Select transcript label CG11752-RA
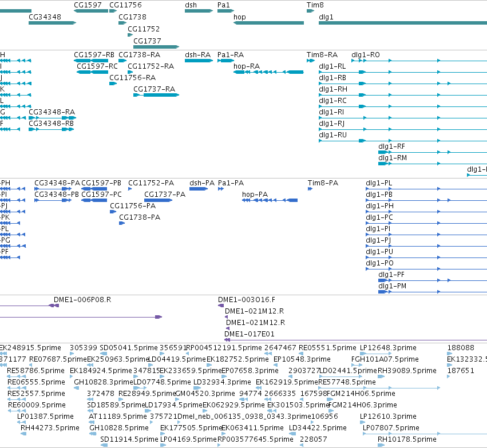Screen dimensions: 487x448 151,66
